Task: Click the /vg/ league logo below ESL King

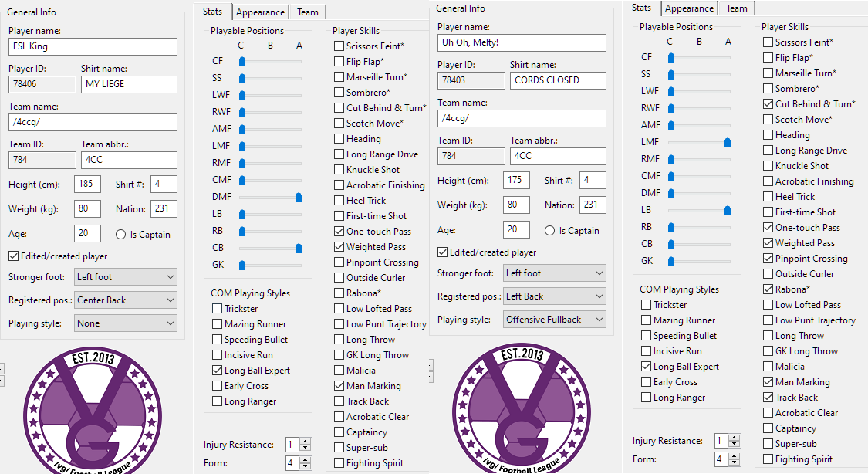Action: pos(93,411)
